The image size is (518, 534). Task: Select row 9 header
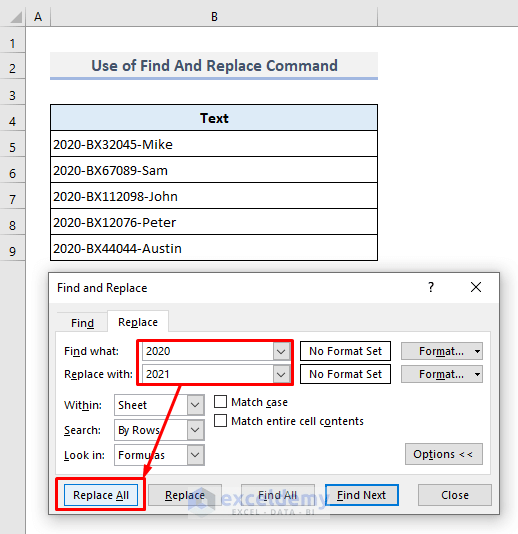click(x=13, y=248)
